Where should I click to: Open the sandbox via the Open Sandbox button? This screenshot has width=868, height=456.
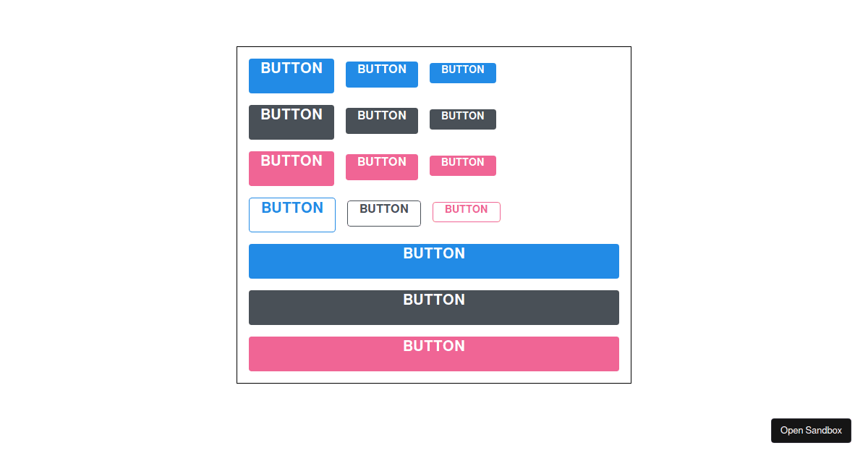(811, 430)
